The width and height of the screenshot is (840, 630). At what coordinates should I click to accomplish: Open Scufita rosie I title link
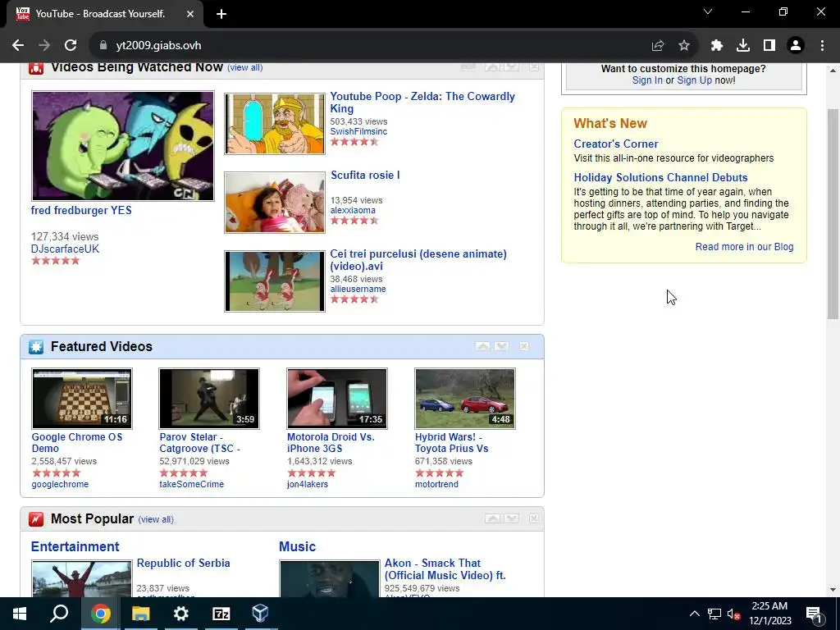tap(365, 176)
